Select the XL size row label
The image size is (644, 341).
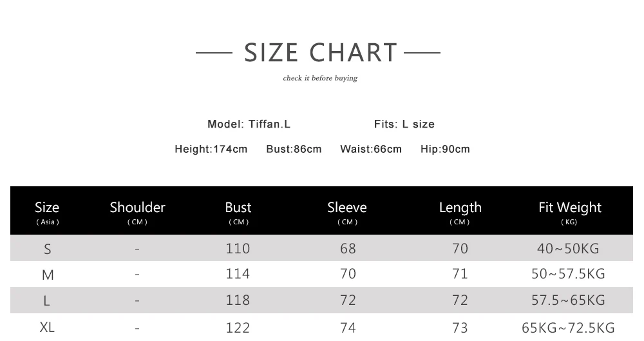pos(47,327)
